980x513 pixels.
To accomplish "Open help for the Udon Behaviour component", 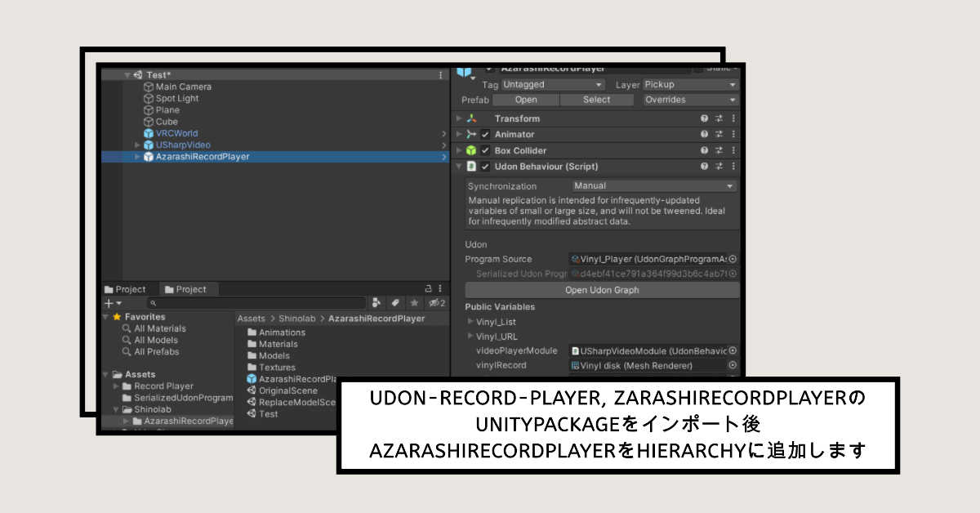I will point(705,167).
